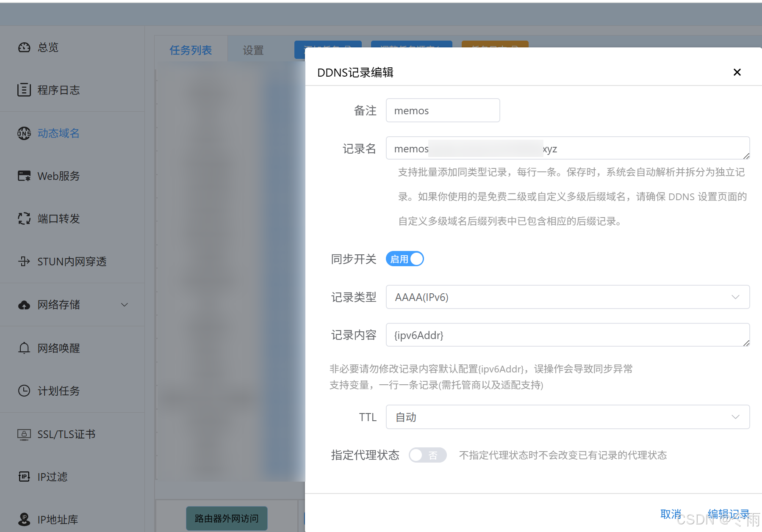The height and width of the screenshot is (532, 762).
Task: Click the 端口转发 port forwarding icon
Action: tap(24, 219)
